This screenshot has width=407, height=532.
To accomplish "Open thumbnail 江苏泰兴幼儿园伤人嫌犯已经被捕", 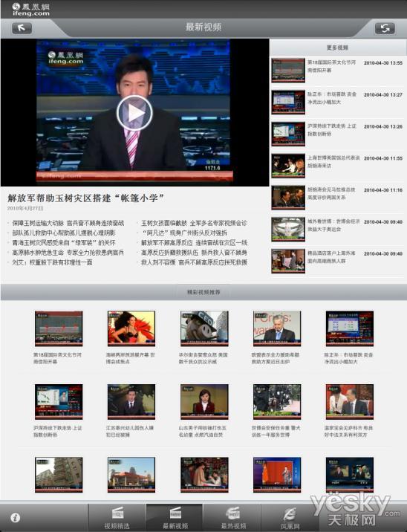I will coord(131,402).
